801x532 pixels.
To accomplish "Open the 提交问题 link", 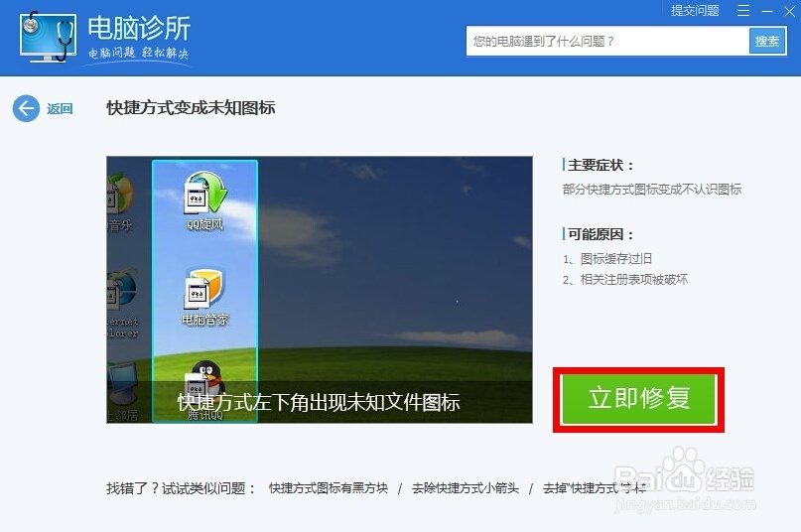I will click(x=695, y=11).
